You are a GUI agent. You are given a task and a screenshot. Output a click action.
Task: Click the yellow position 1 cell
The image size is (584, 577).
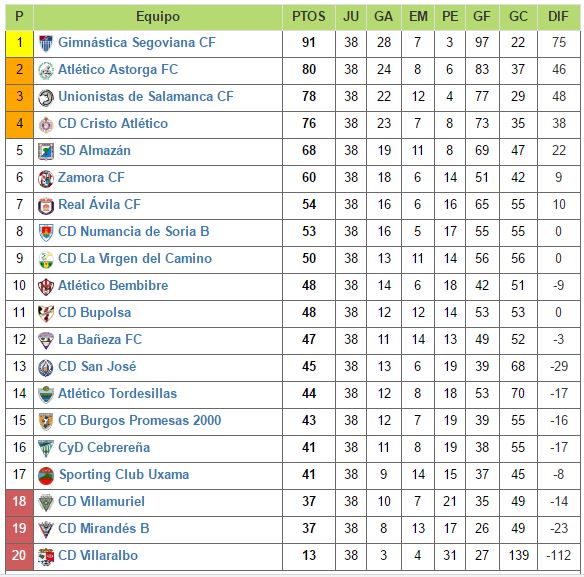[x=19, y=44]
